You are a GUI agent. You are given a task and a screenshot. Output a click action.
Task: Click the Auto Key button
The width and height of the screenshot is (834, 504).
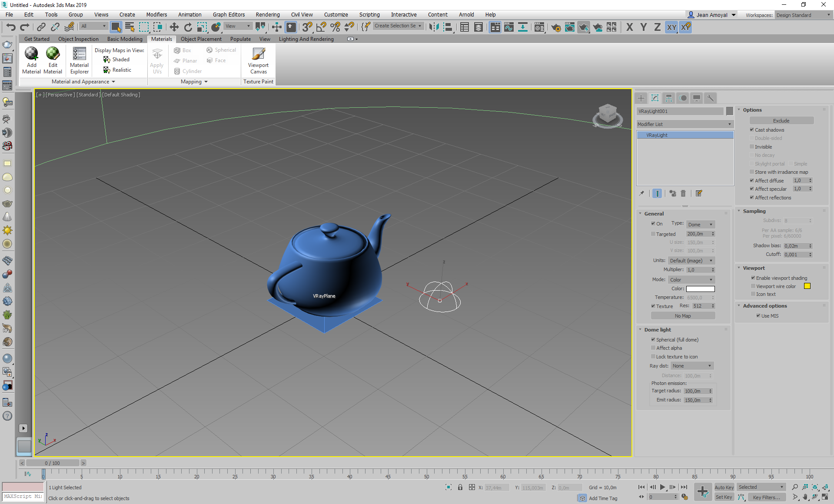[x=724, y=487]
